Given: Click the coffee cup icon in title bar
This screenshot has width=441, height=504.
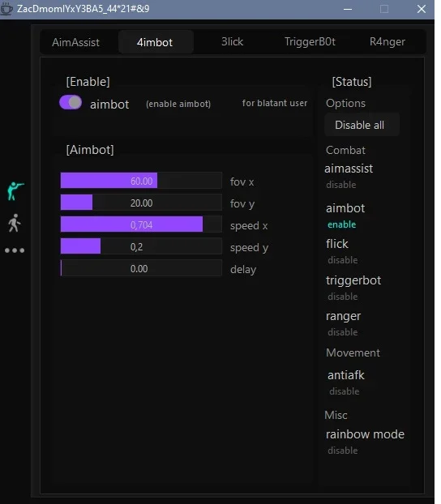Looking at the screenshot, I should [6, 9].
